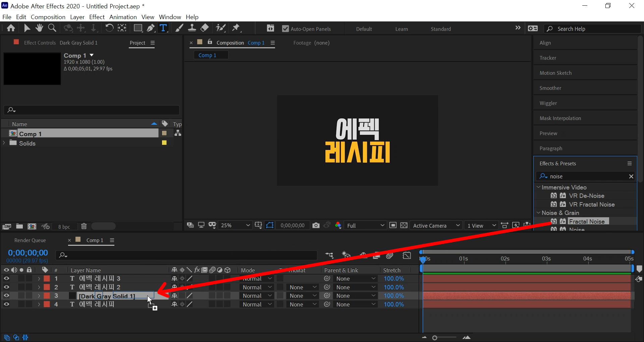This screenshot has height=342, width=644.
Task: Collapse the Noise & Grain category
Action: [x=538, y=213]
